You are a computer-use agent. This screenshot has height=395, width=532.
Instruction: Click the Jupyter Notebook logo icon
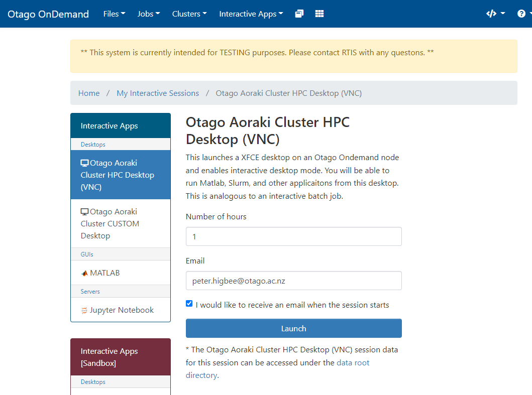pyautogui.click(x=84, y=311)
